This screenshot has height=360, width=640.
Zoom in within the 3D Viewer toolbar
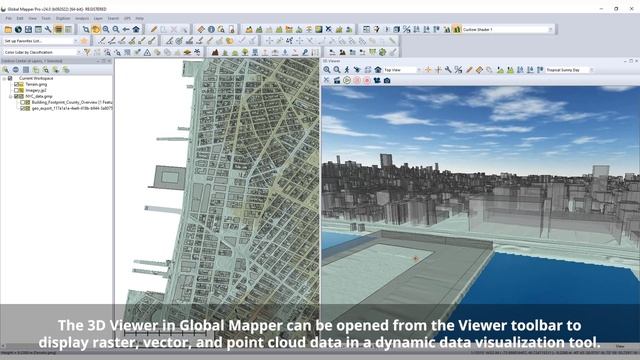coord(327,70)
